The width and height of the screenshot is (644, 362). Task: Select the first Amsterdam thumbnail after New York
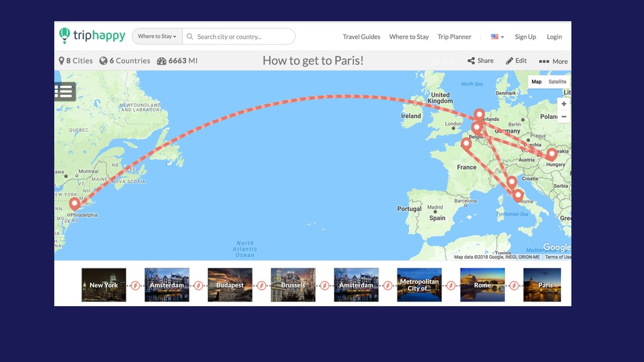(167, 285)
